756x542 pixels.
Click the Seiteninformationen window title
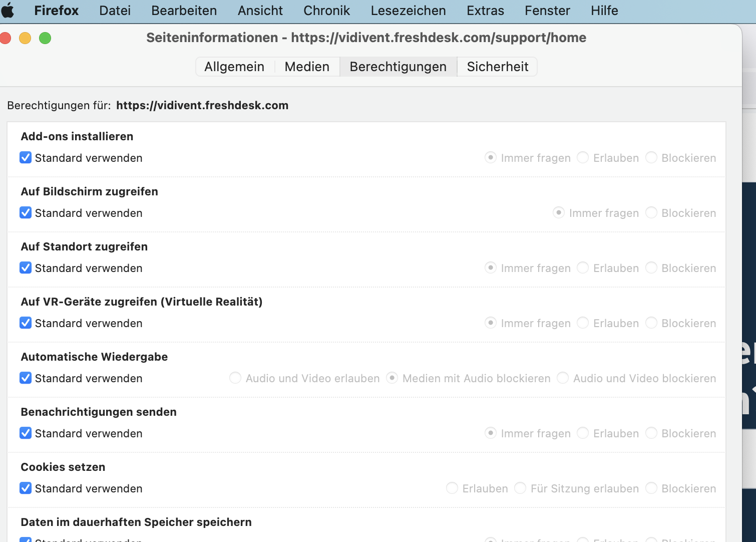pyautogui.click(x=366, y=38)
